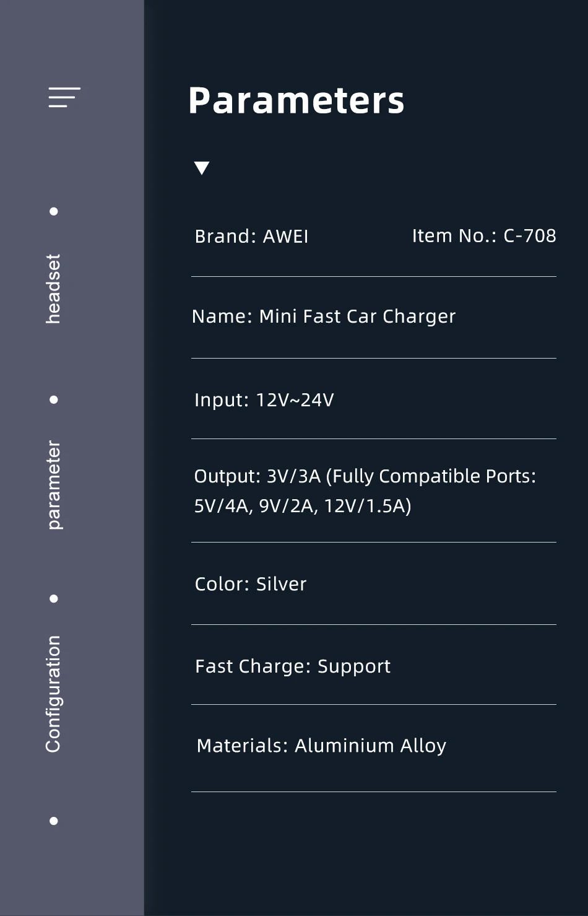The image size is (588, 916).
Task: Click the Parameters heading
Action: [x=296, y=101]
